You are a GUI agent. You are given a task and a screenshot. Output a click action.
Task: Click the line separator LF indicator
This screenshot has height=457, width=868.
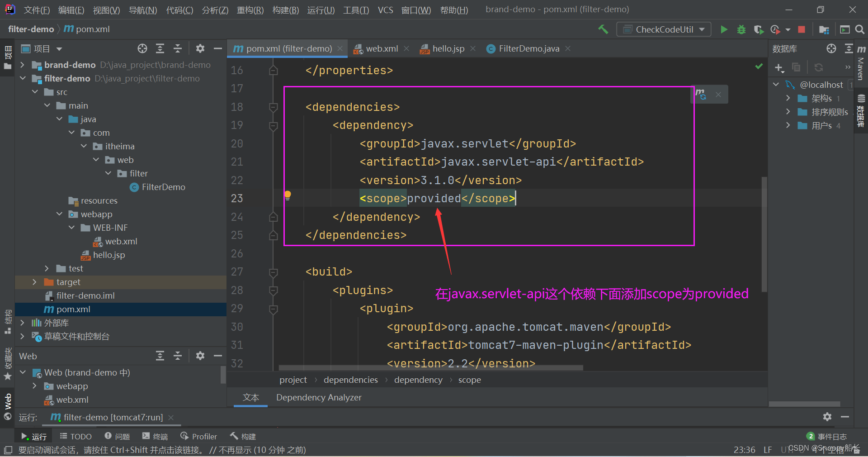[768, 450]
